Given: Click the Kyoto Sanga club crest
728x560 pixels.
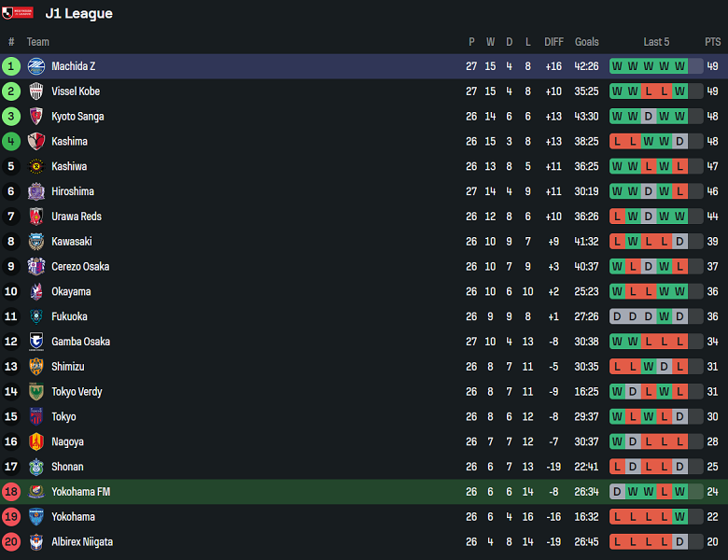Looking at the screenshot, I should tap(36, 117).
